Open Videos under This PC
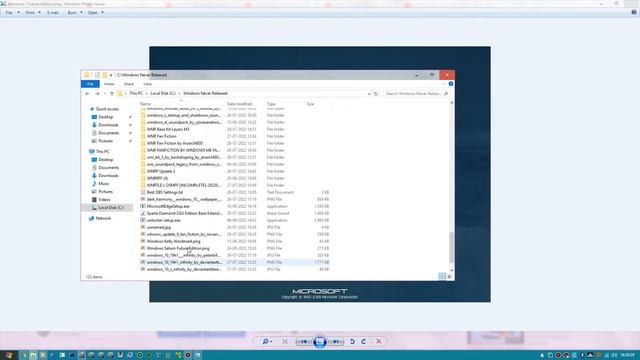Viewport: 640px width, 360px height. pos(104,200)
